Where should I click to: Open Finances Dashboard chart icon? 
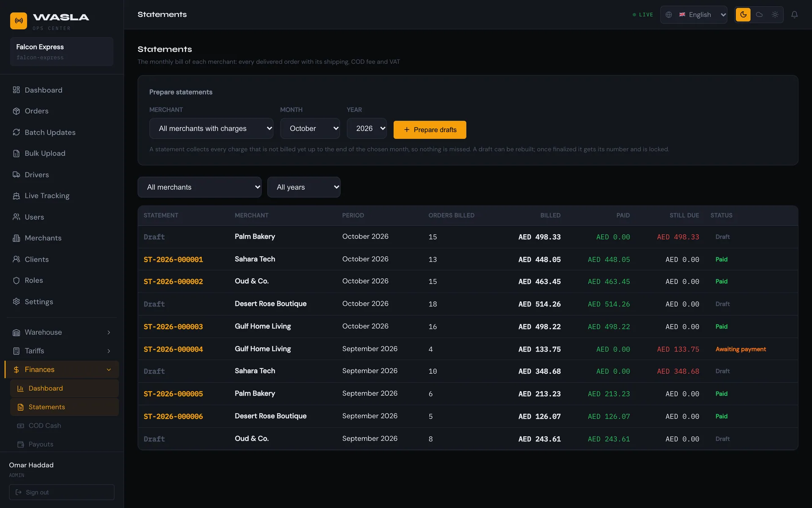coord(20,388)
